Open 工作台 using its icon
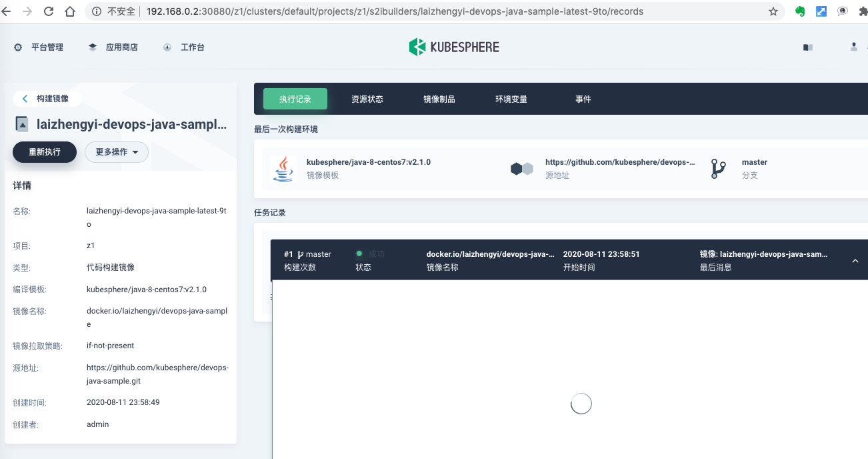This screenshot has height=459, width=868. 167,47
